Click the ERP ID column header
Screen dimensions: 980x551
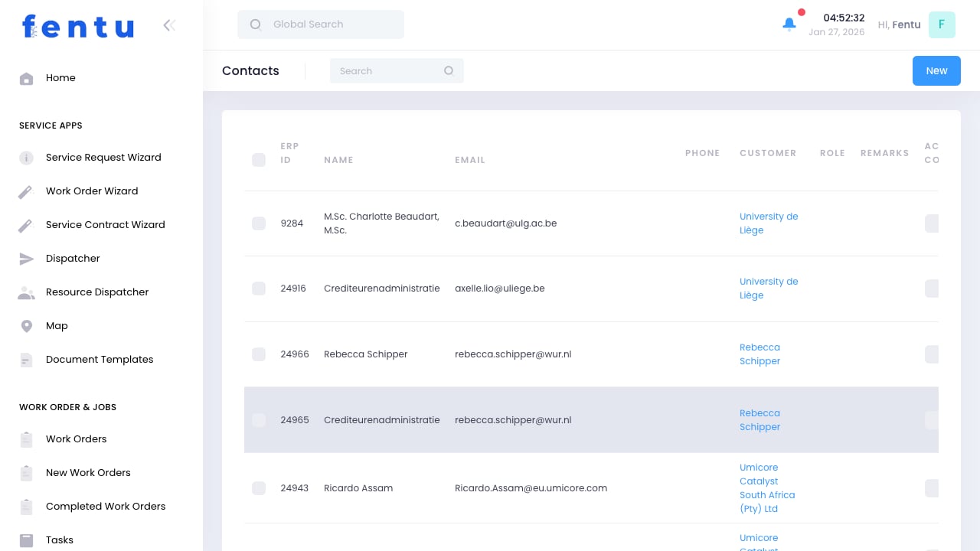pos(289,153)
